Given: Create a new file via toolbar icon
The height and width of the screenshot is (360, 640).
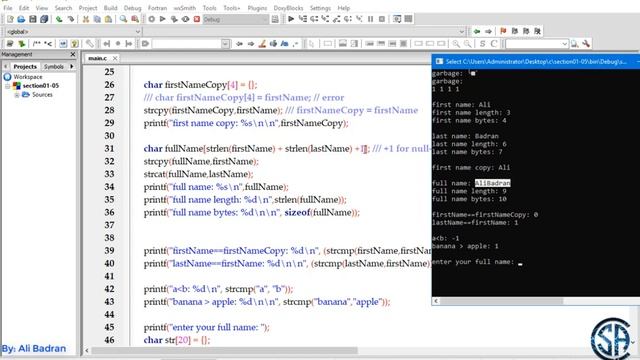Looking at the screenshot, I should (10, 19).
